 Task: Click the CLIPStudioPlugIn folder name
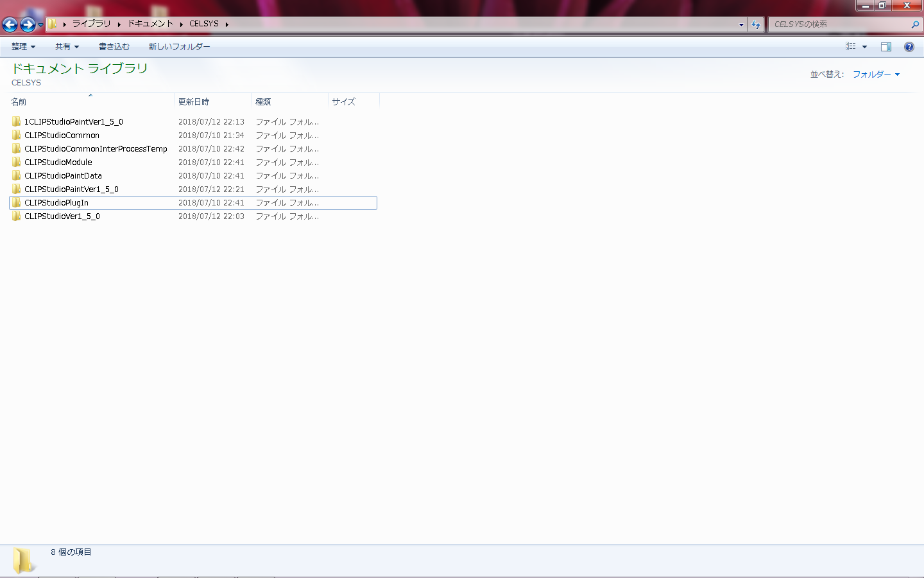(56, 203)
